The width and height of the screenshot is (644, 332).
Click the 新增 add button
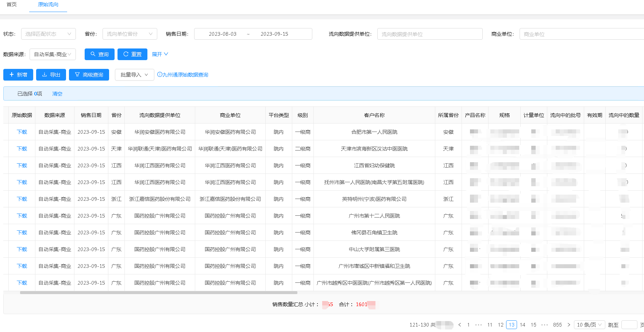(18, 75)
